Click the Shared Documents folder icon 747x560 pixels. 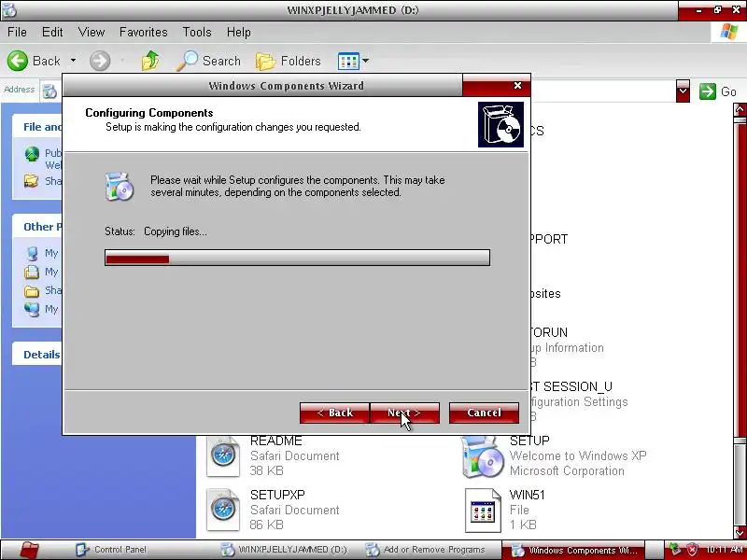click(x=32, y=290)
